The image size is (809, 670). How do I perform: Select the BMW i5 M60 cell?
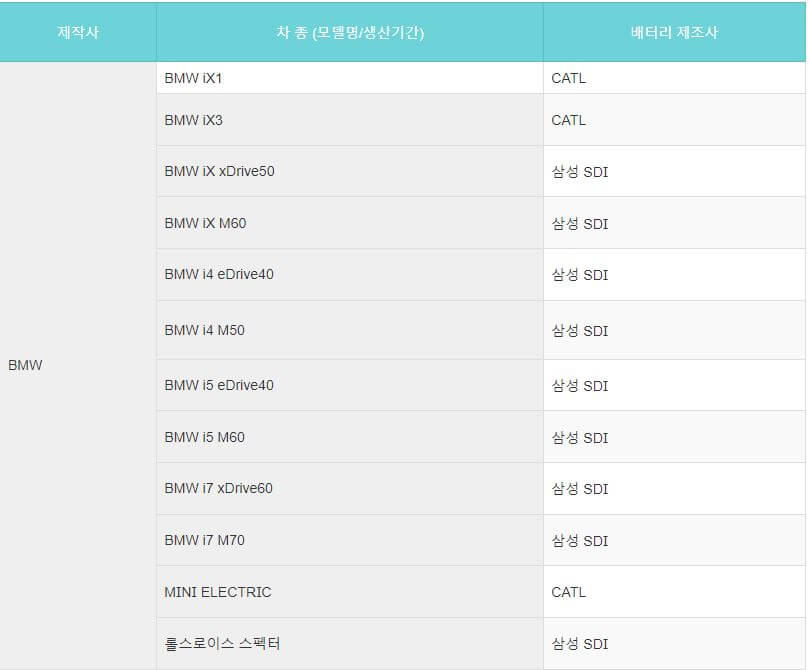point(350,437)
